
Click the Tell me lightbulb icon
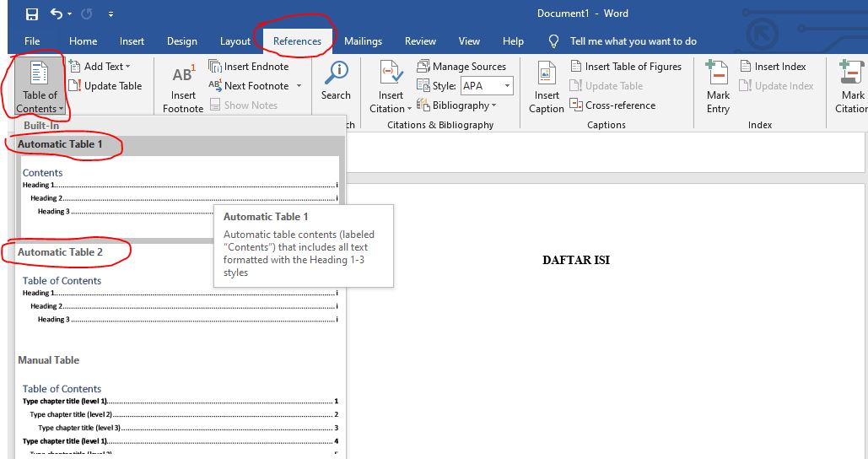pos(553,41)
